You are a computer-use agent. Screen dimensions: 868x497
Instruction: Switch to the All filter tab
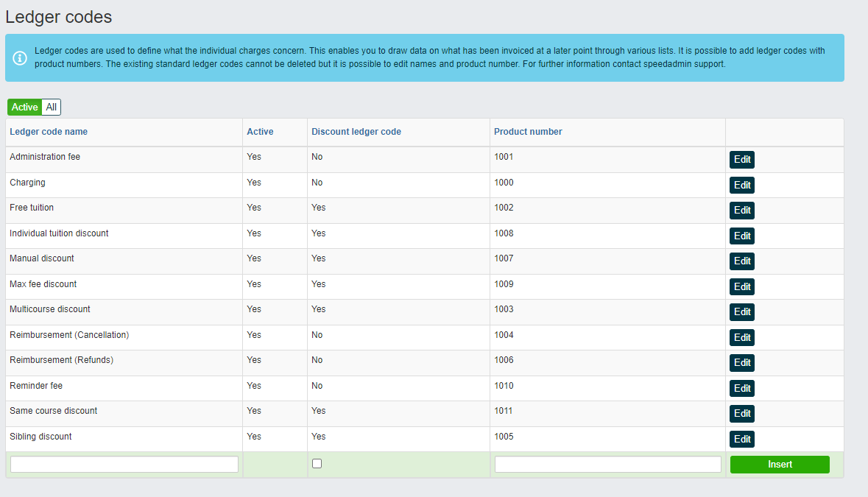(51, 107)
